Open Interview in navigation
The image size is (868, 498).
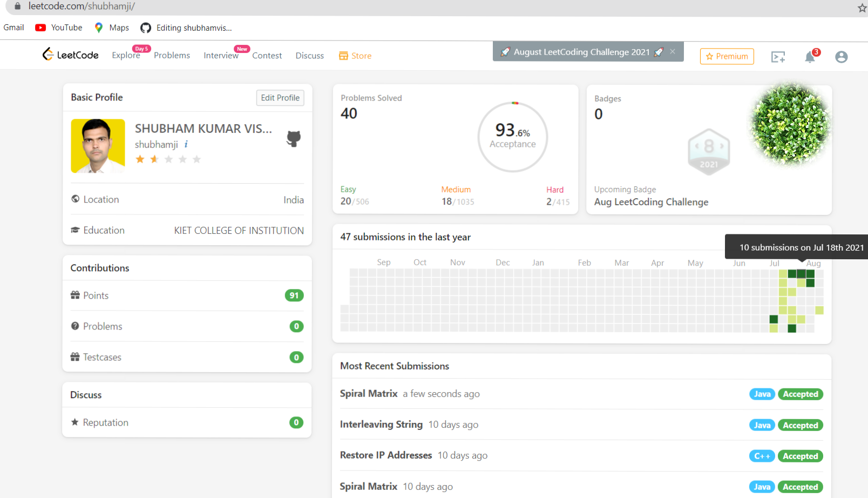(221, 55)
